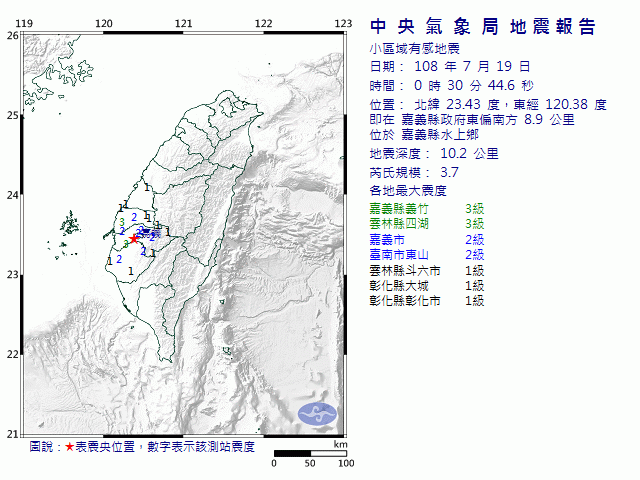Click the Central Weather Bureau logo emblem
Viewport: 640px width, 480px height.
318,411
